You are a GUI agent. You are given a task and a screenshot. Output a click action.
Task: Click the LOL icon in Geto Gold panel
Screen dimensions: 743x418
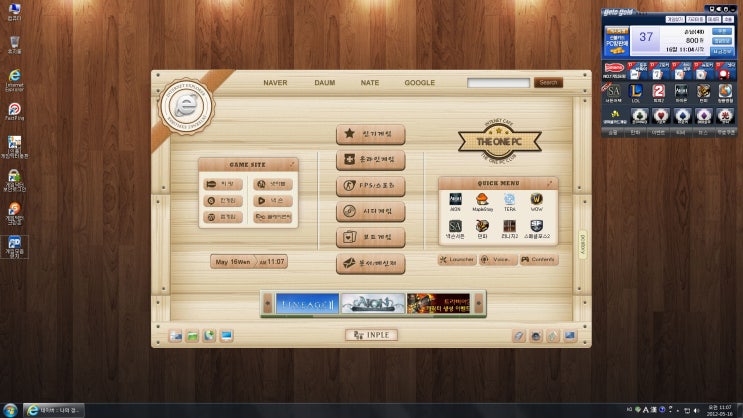pyautogui.click(x=635, y=91)
